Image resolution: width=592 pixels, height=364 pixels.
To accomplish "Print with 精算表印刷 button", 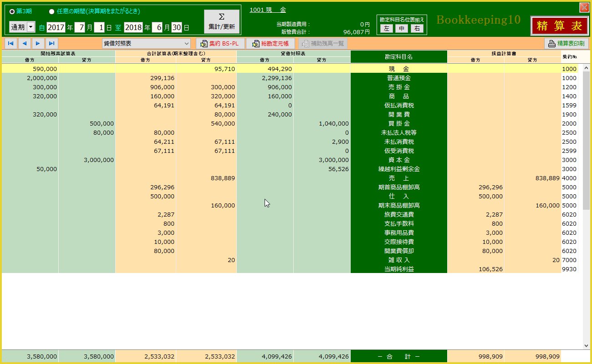I will pyautogui.click(x=566, y=43).
